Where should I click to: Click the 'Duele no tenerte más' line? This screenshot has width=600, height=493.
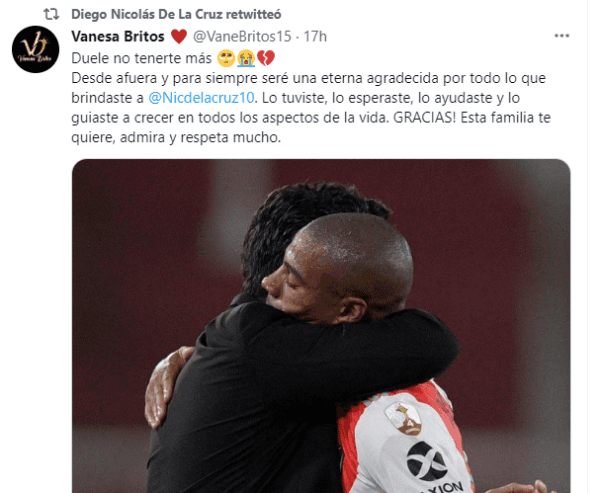tap(142, 59)
